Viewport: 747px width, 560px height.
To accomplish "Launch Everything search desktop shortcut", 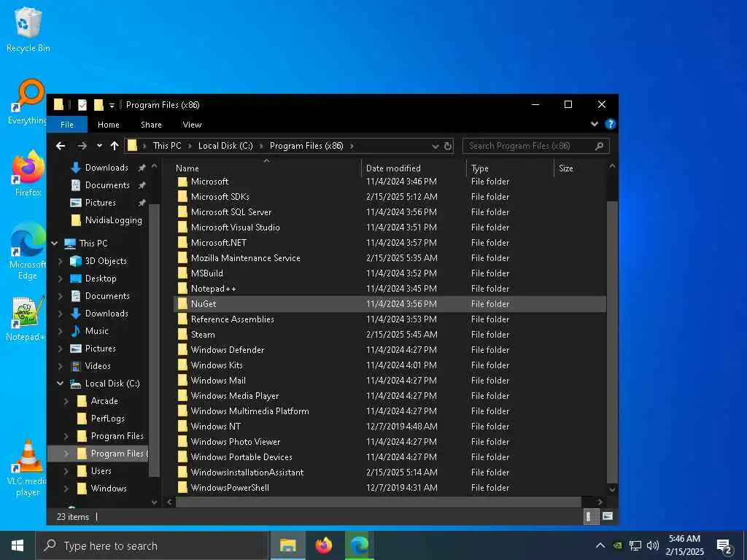I will point(28,102).
